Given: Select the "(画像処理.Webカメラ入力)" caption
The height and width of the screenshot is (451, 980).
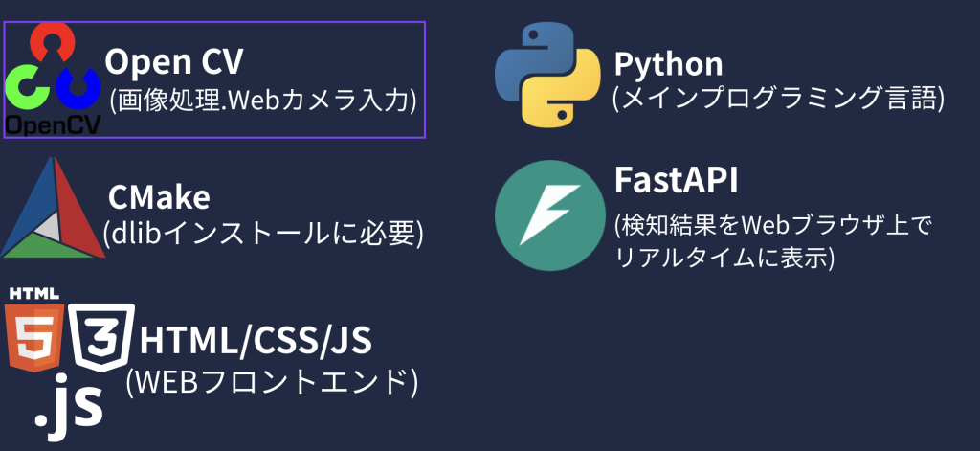Looking at the screenshot, I should (263, 100).
